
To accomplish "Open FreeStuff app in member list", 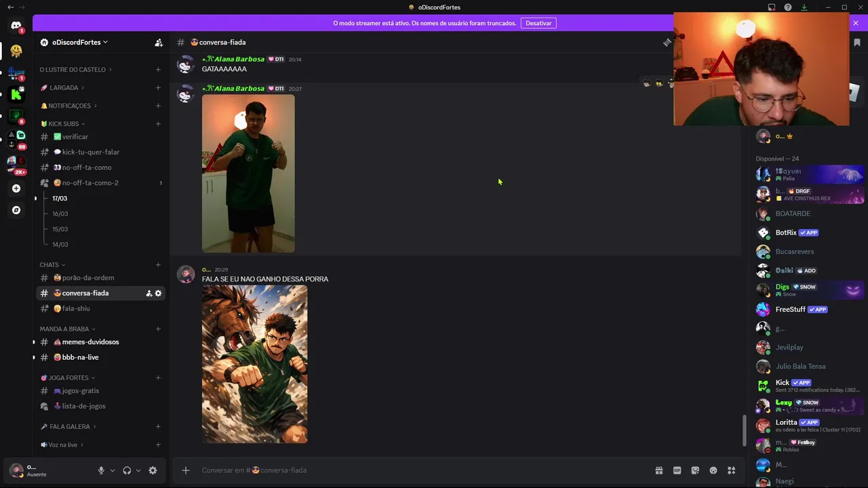I will [810, 310].
